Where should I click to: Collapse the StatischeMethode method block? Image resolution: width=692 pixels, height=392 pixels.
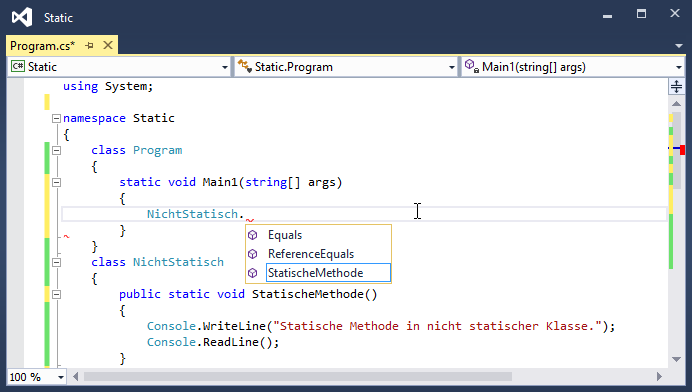pos(56,294)
